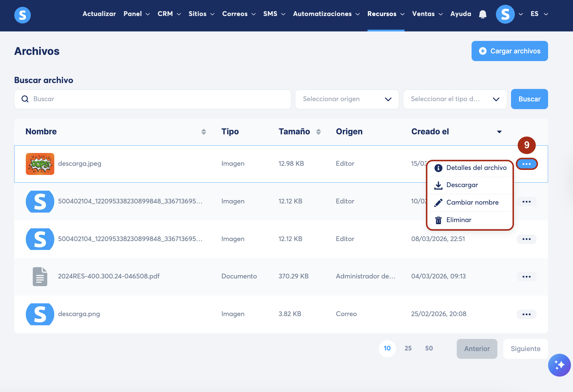The width and height of the screenshot is (573, 392).
Task: Toggle the Creado el sort arrow
Action: point(499,132)
